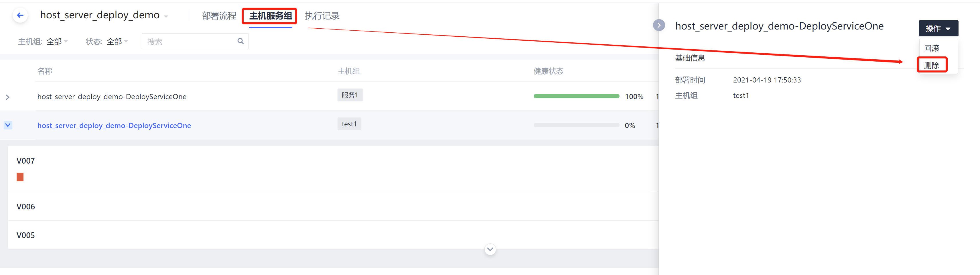Show more versions with the bottom chevron circle
The width and height of the screenshot is (980, 275).
[x=490, y=250]
